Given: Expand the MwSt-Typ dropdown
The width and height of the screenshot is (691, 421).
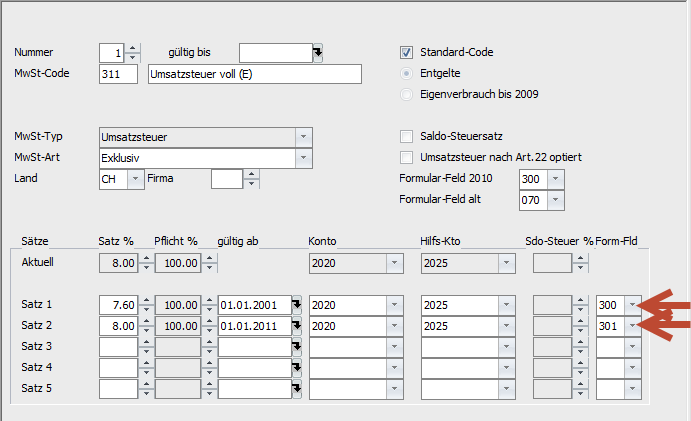Looking at the screenshot, I should coord(303,137).
